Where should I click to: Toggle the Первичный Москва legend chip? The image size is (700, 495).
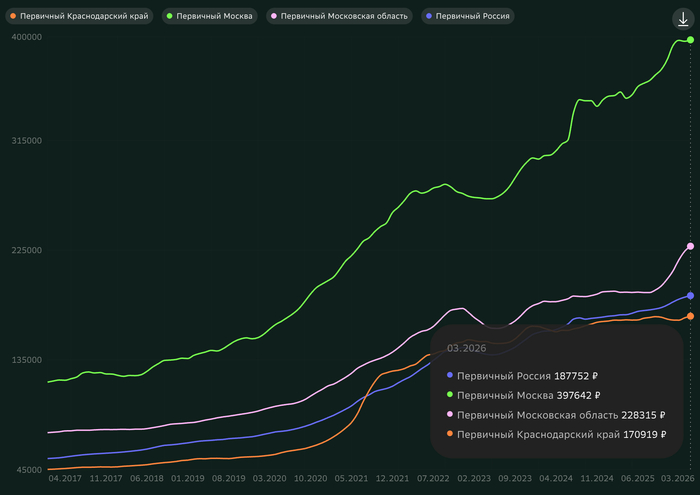coord(209,16)
